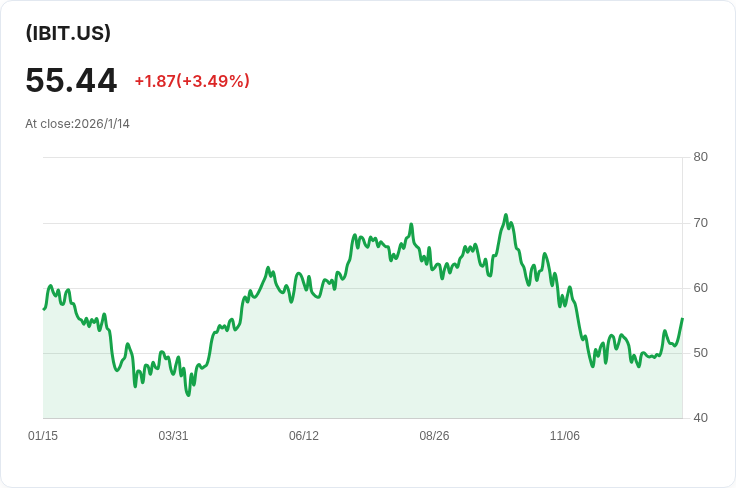Click the highest peak of the price line
Image resolution: width=736 pixels, height=488 pixels.
pyautogui.click(x=506, y=215)
